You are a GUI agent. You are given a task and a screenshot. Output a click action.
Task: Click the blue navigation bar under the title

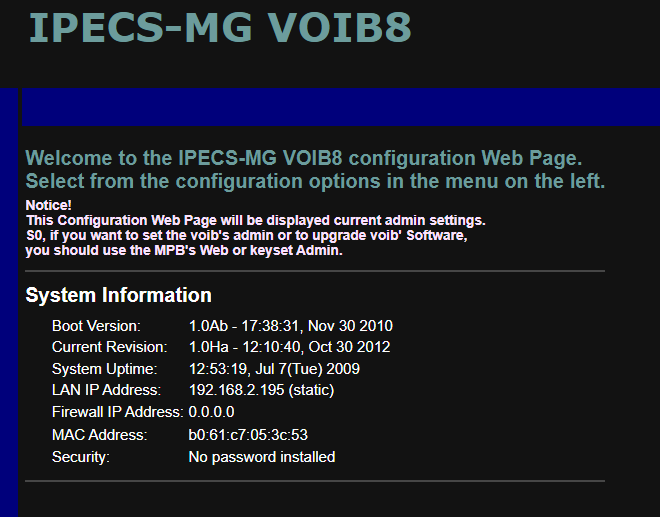[x=340, y=106]
